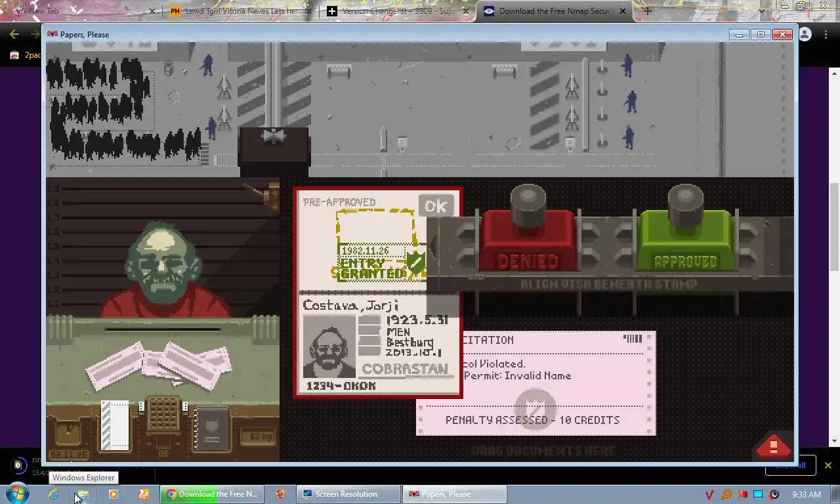Click the passport photo of Jorji
The width and height of the screenshot is (840, 504).
pos(329,345)
